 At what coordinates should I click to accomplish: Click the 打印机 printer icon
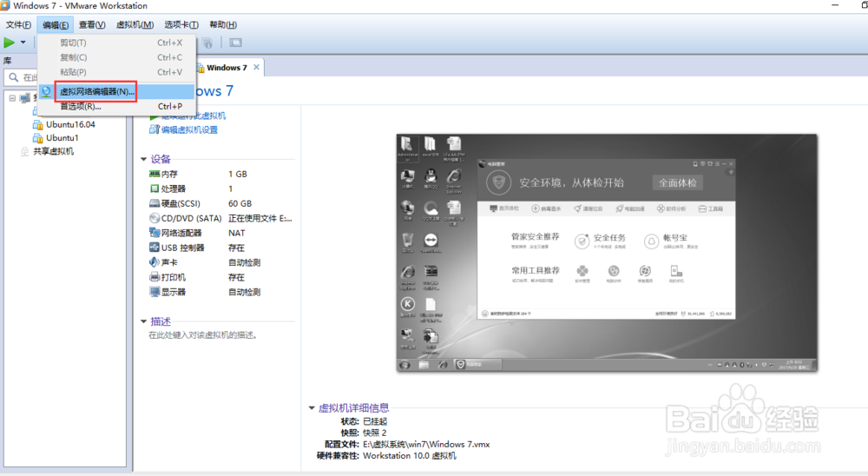[155, 277]
